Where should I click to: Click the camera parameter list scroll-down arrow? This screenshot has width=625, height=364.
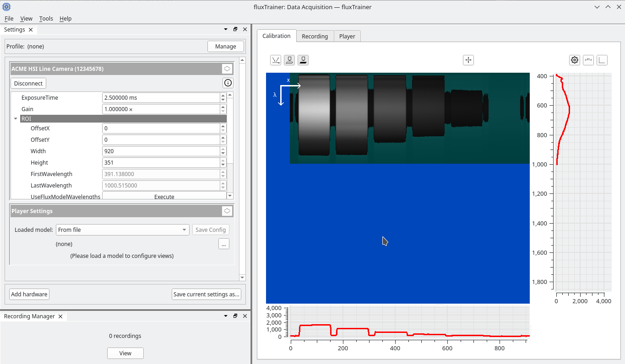coord(230,196)
